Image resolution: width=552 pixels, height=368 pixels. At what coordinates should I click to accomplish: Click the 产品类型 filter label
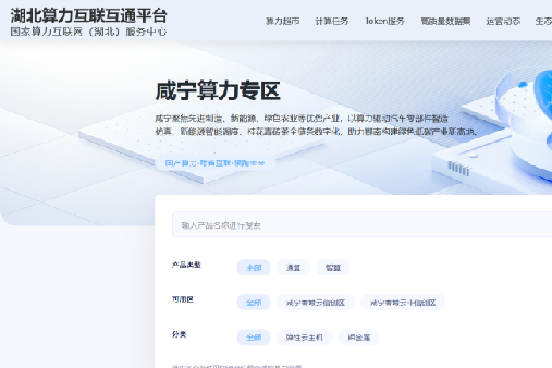[186, 264]
